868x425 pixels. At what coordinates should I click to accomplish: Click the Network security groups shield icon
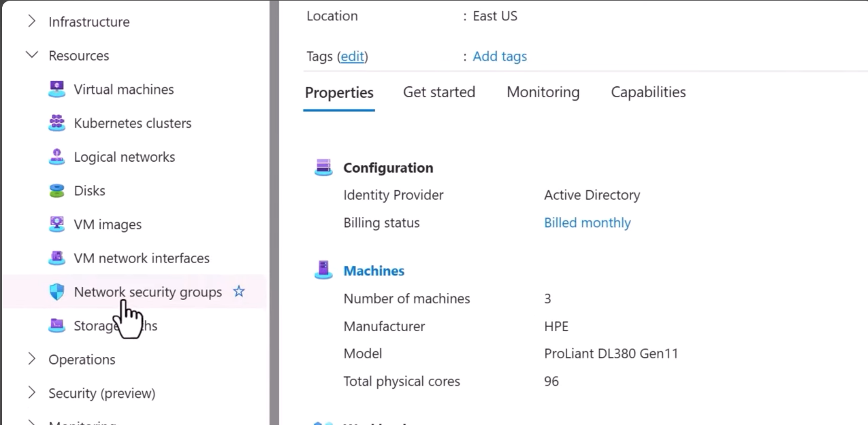coord(57,292)
